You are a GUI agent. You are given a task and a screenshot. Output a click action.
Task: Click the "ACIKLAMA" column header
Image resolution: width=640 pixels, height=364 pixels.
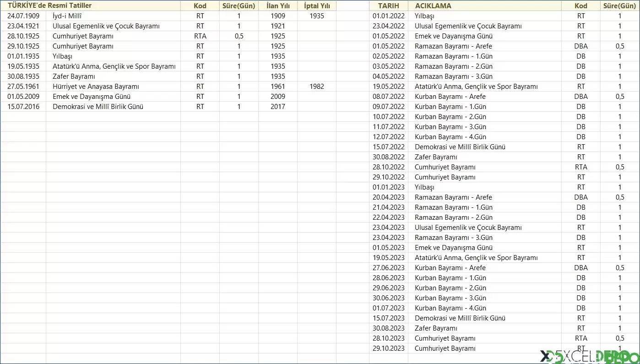coord(485,6)
